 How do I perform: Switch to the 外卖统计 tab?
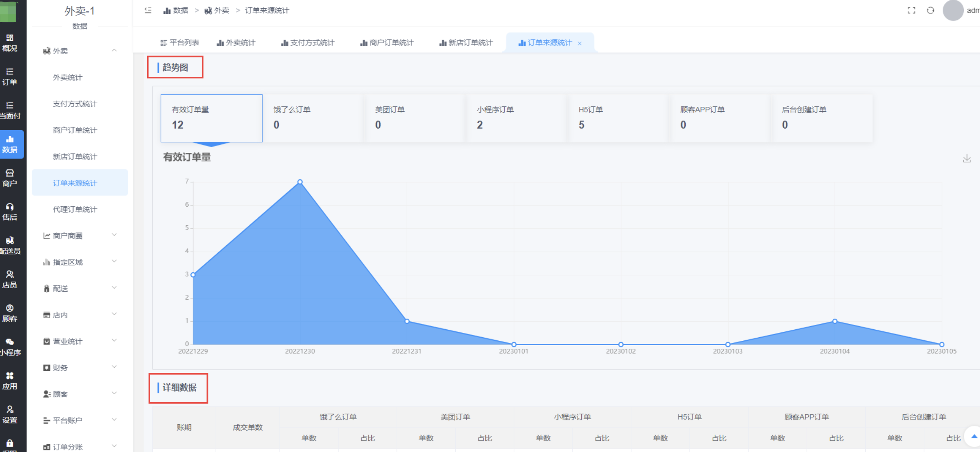click(236, 43)
